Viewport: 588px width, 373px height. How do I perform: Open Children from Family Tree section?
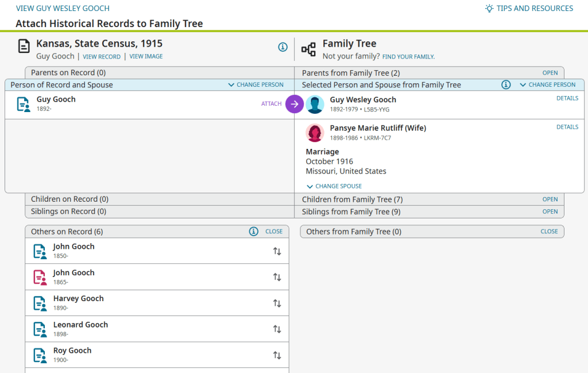coord(550,199)
